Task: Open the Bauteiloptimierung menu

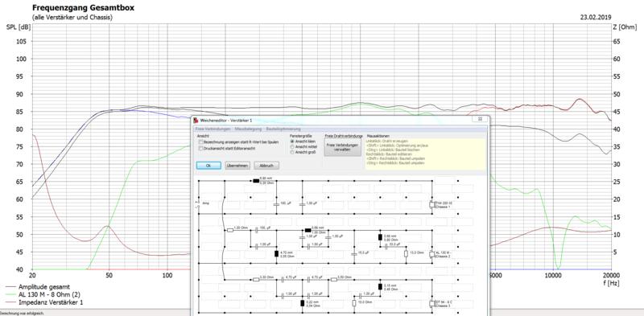Action: [283, 129]
